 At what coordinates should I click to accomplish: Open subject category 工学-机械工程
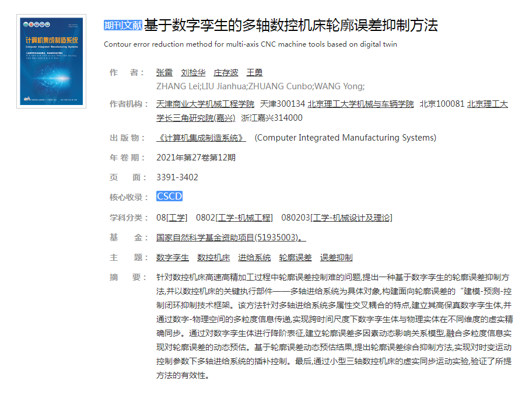[x=244, y=218]
